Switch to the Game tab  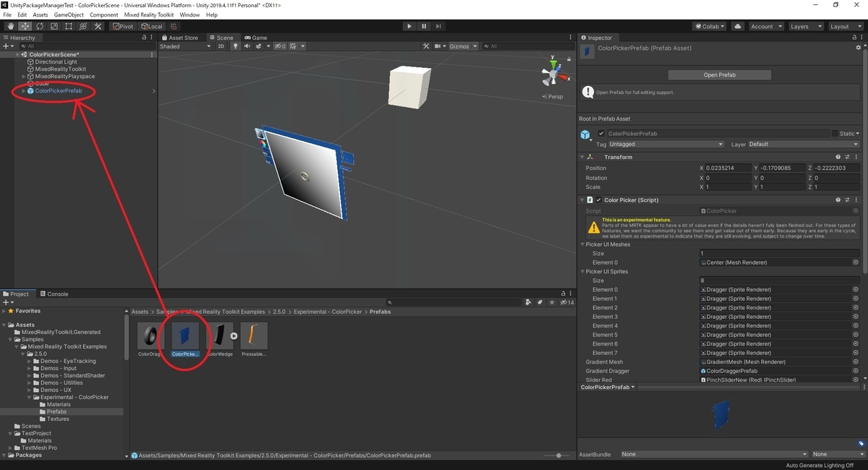pos(255,38)
